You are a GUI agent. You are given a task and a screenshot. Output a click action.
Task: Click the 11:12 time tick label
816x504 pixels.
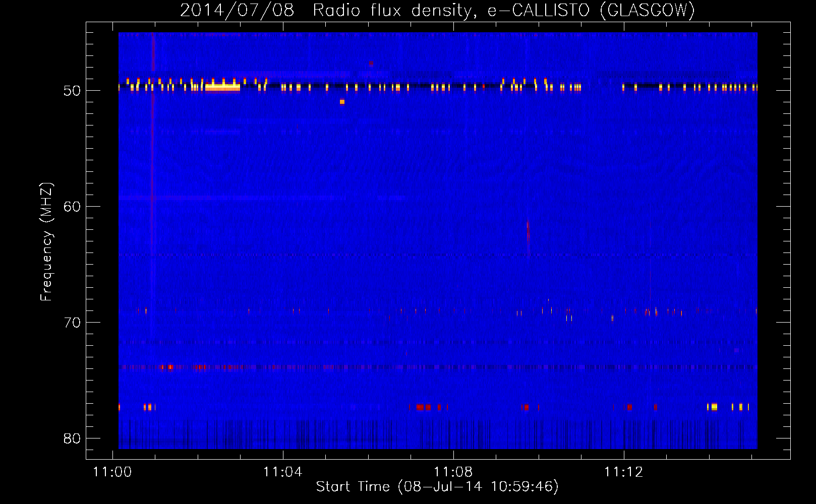[624, 472]
